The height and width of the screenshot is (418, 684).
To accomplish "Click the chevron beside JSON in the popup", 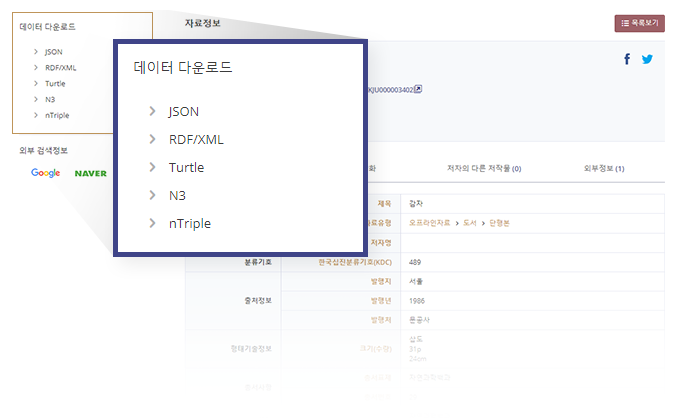I will pos(152,111).
